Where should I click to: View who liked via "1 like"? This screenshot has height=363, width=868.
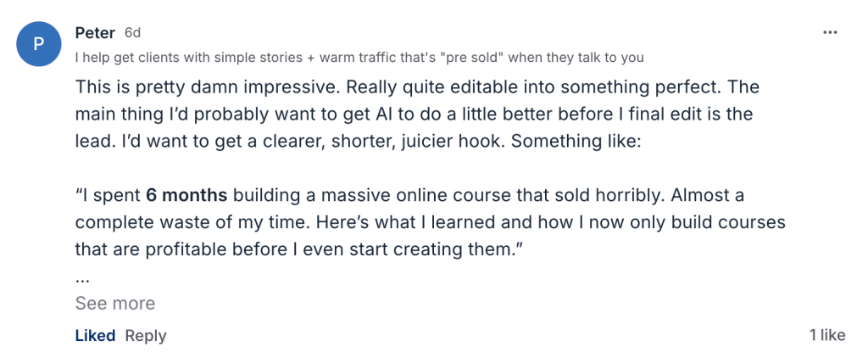click(x=826, y=336)
